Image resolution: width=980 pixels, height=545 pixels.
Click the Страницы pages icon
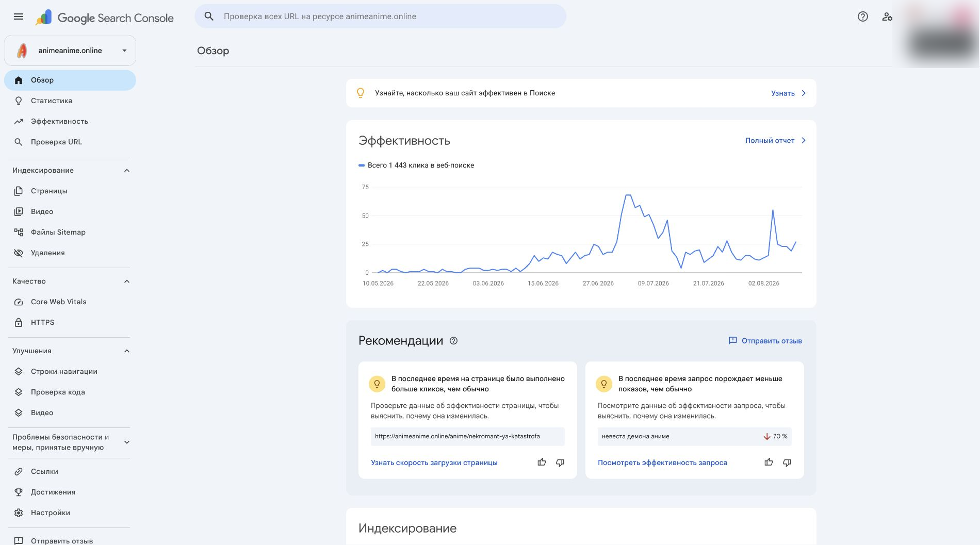[19, 191]
